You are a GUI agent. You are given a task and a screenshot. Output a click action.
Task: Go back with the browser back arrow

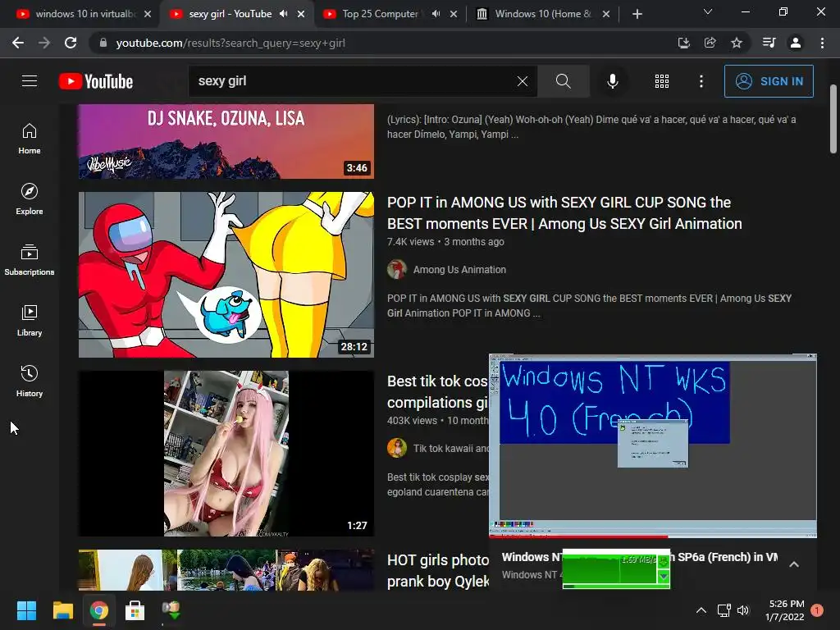tap(18, 43)
